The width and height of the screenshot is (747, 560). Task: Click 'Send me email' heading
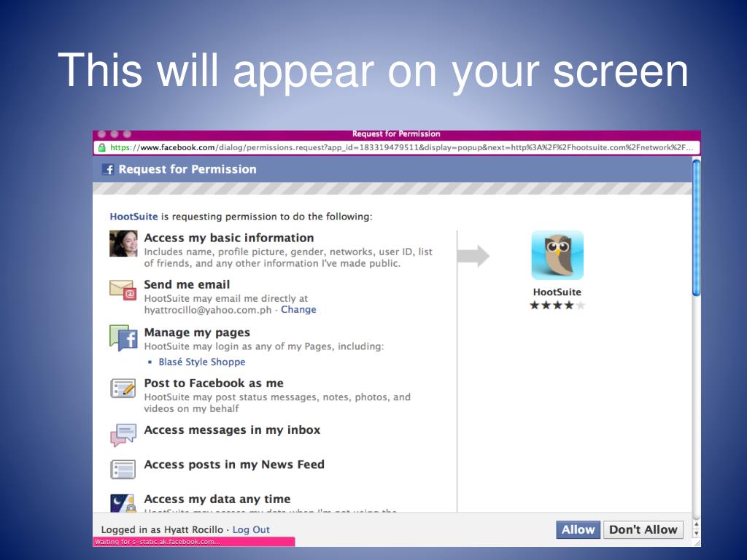187,284
